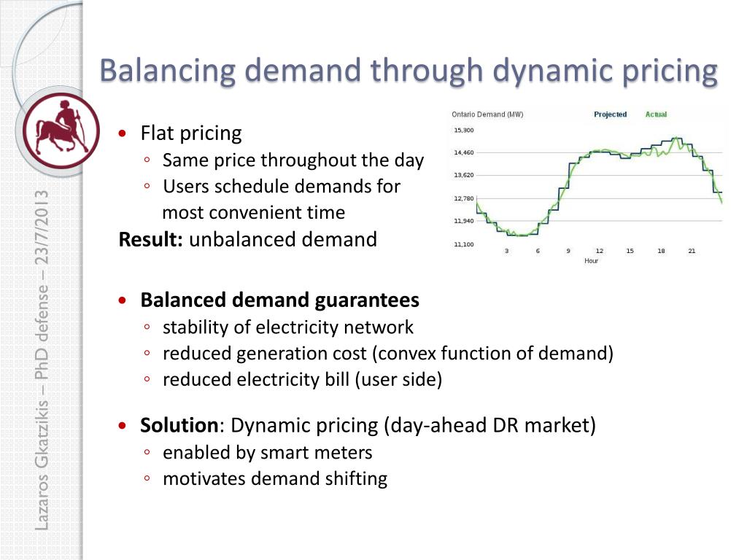Viewport: 747px width, 560px height.
Task: Click the 13,620 y-axis value
Action: coord(463,175)
